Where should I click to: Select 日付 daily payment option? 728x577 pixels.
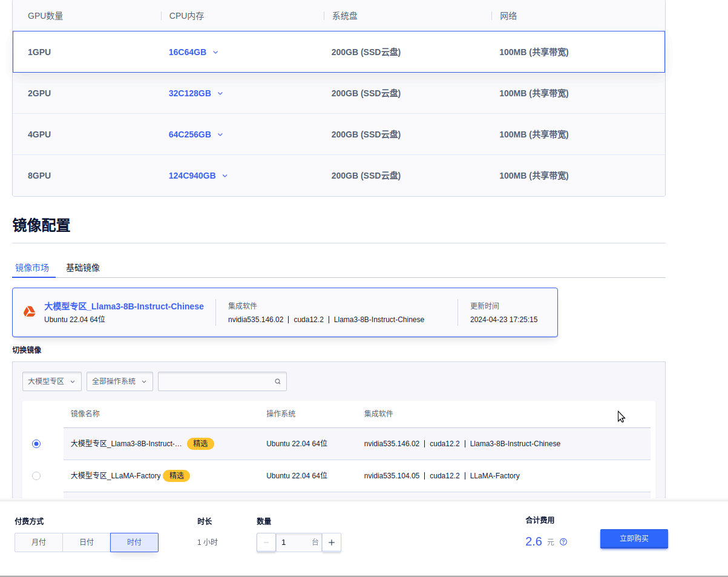pos(86,542)
